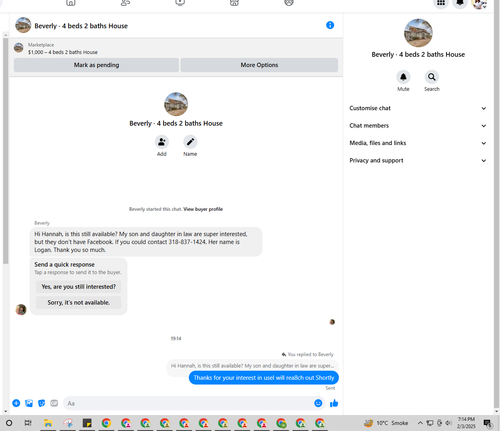This screenshot has height=431, width=500.
Task: Click the seen-by avatar under Beverly's message
Action: click(332, 322)
